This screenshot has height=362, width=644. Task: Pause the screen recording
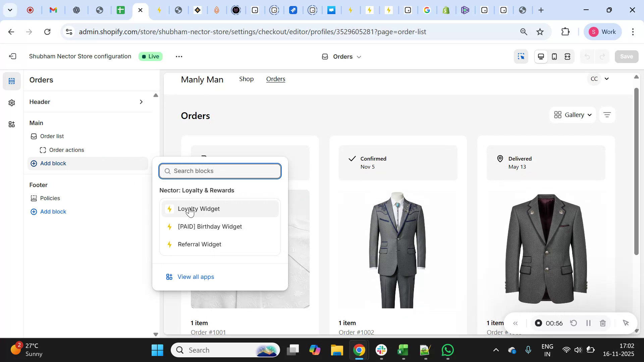tap(588, 323)
